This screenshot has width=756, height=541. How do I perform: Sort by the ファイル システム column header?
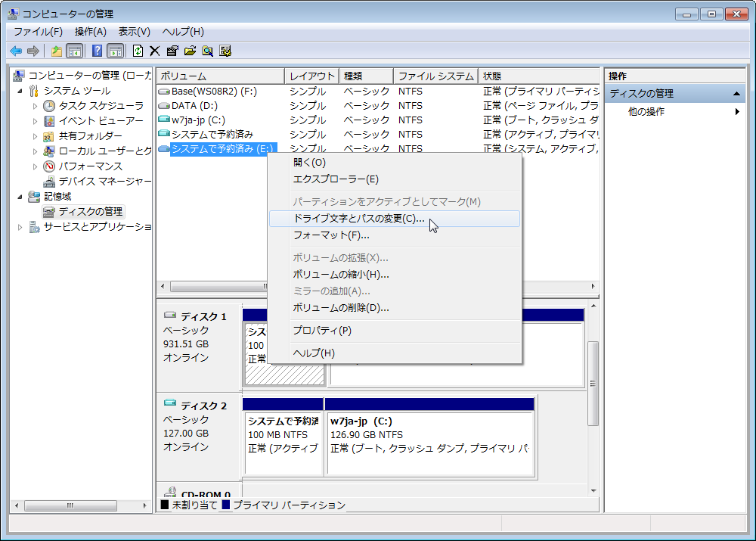(x=436, y=76)
